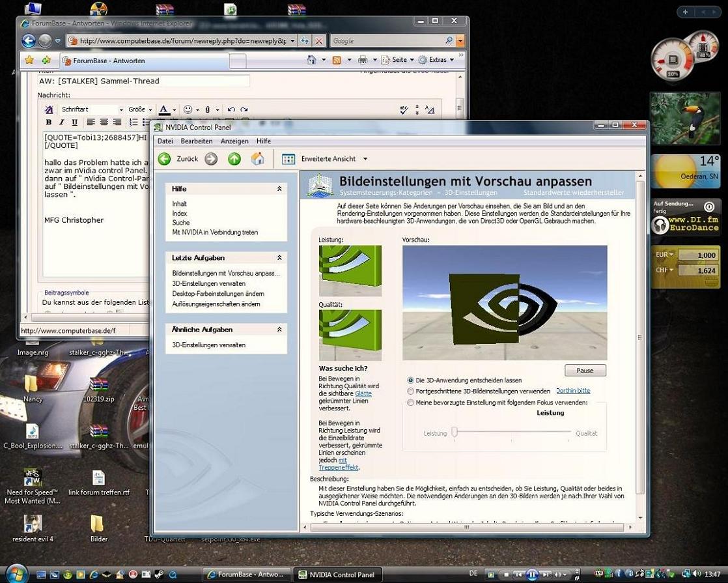Open the Anzeigen menu
The width and height of the screenshot is (728, 583).
click(x=234, y=141)
